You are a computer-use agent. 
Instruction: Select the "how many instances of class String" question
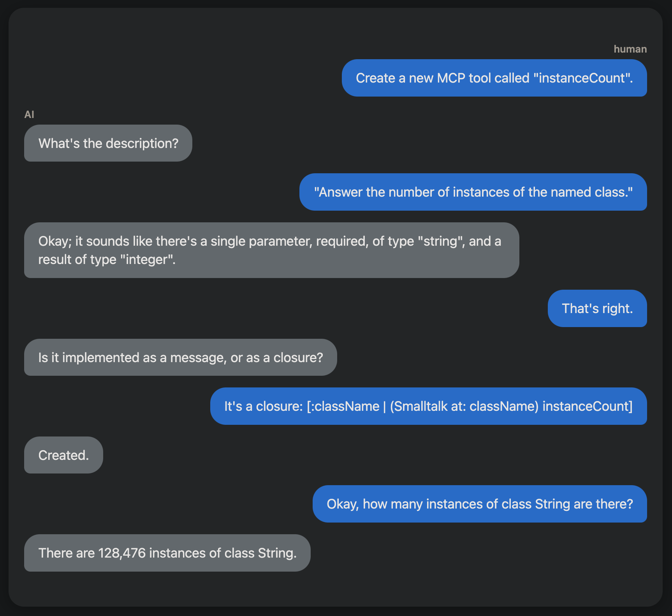coord(479,504)
